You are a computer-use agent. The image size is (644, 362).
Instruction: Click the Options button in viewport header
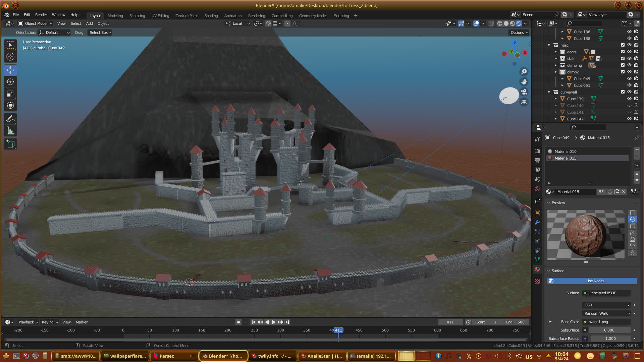(519, 33)
